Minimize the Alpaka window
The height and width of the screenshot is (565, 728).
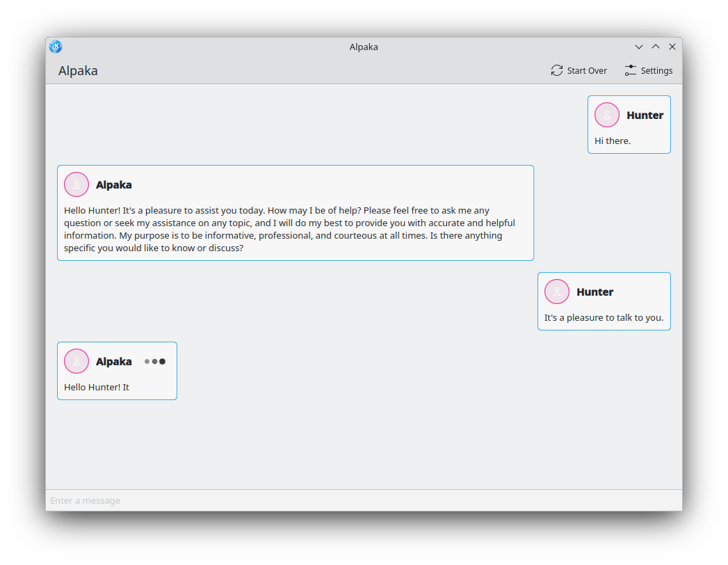639,47
